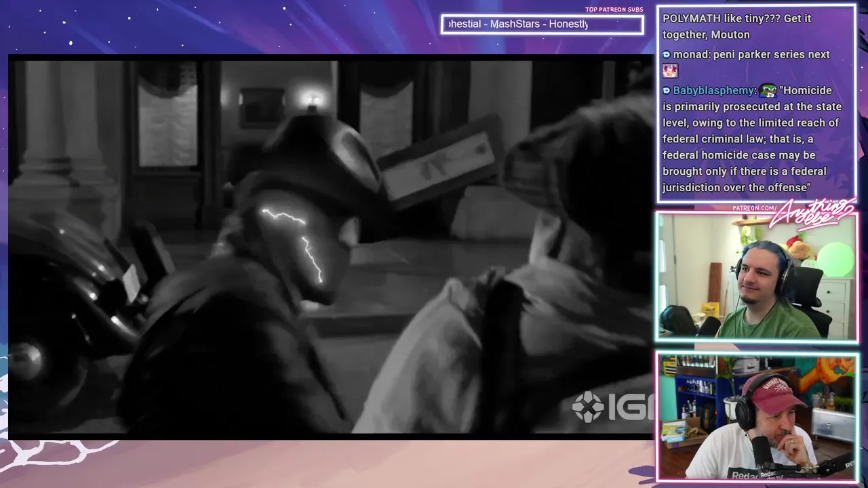868x488 pixels.
Task: Click the main black-and-white video player
Action: [330, 247]
